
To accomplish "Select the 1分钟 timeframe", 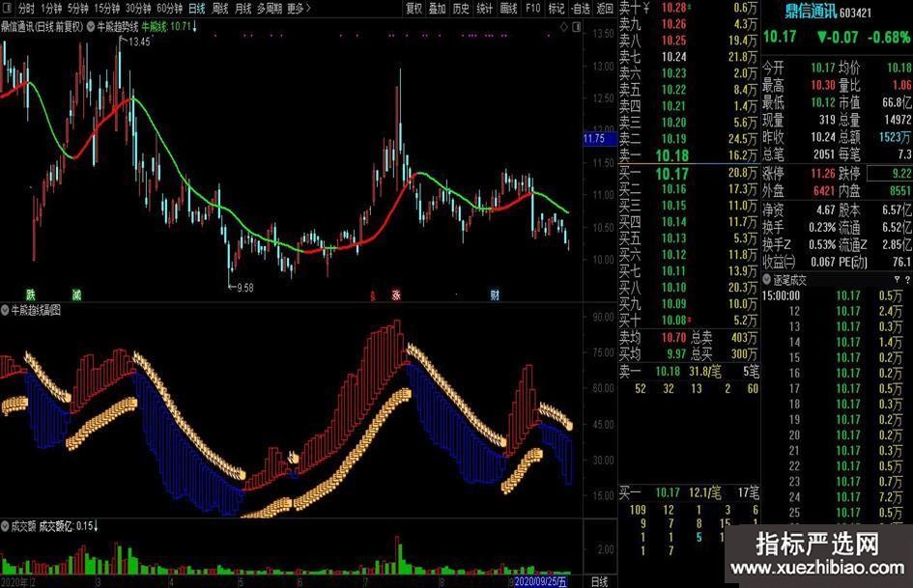I will pyautogui.click(x=51, y=8).
